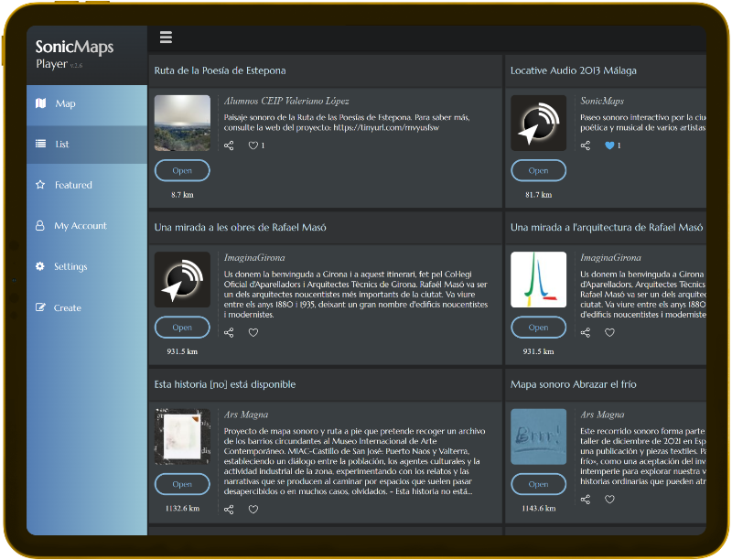
Task: Select List menu item
Action: [87, 145]
